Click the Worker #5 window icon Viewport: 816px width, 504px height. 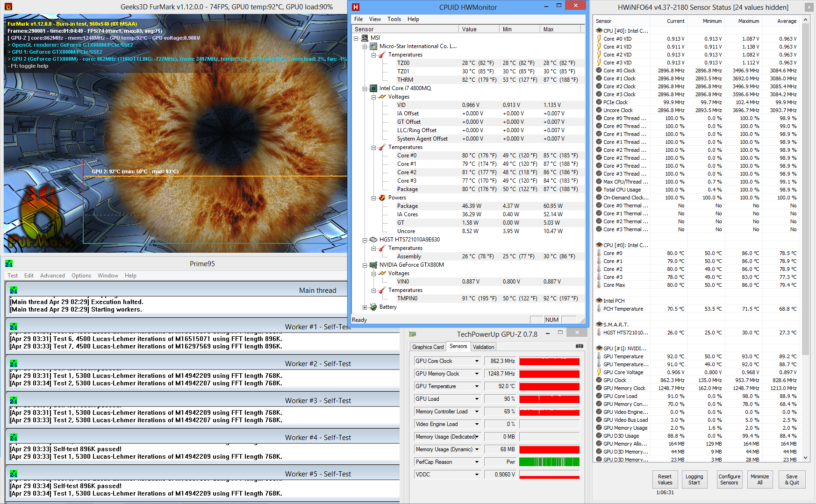[14, 474]
